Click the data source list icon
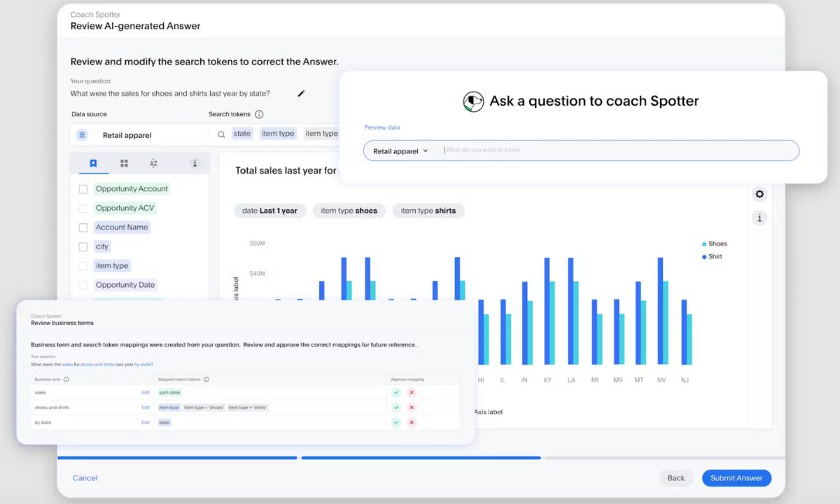 point(82,135)
